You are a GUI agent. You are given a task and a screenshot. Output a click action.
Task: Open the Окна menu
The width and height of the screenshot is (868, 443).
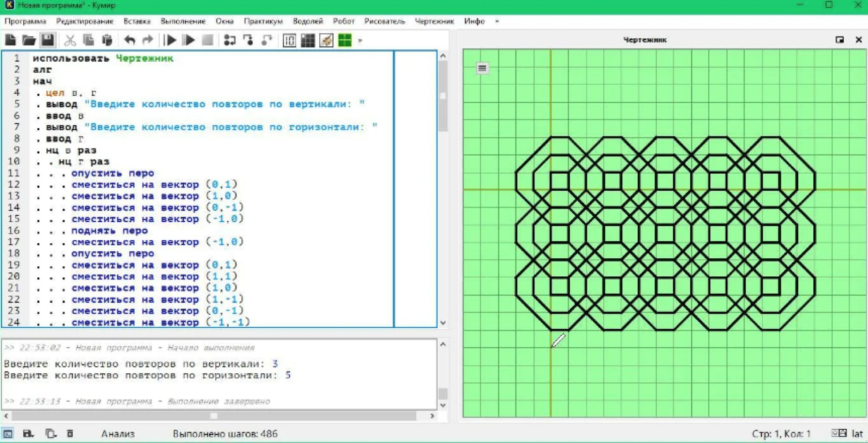(x=224, y=21)
